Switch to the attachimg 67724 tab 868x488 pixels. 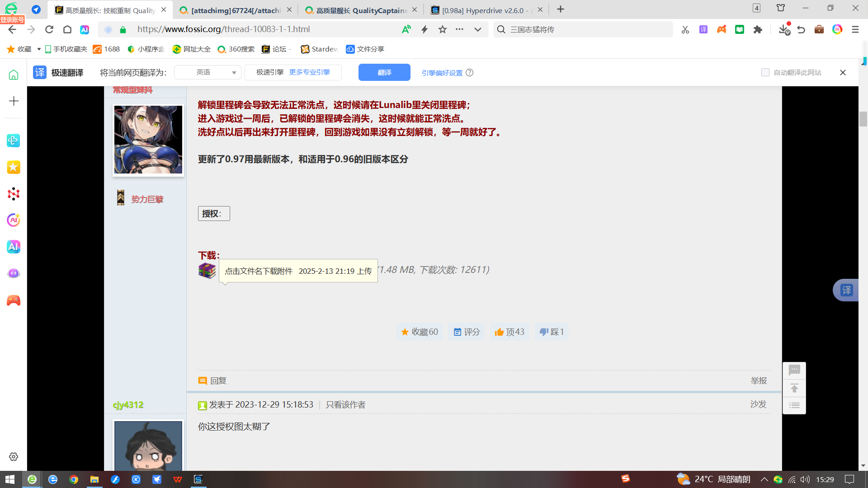[235, 10]
